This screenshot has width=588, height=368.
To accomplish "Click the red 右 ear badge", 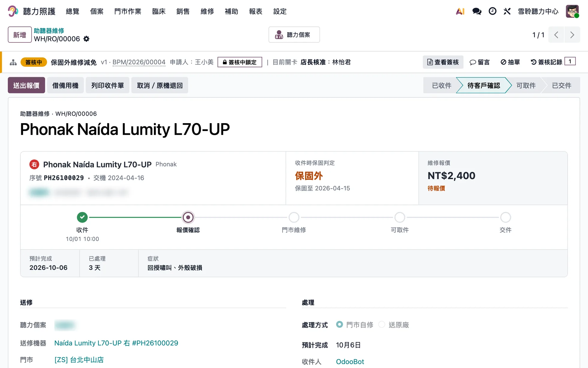I will coord(34,165).
